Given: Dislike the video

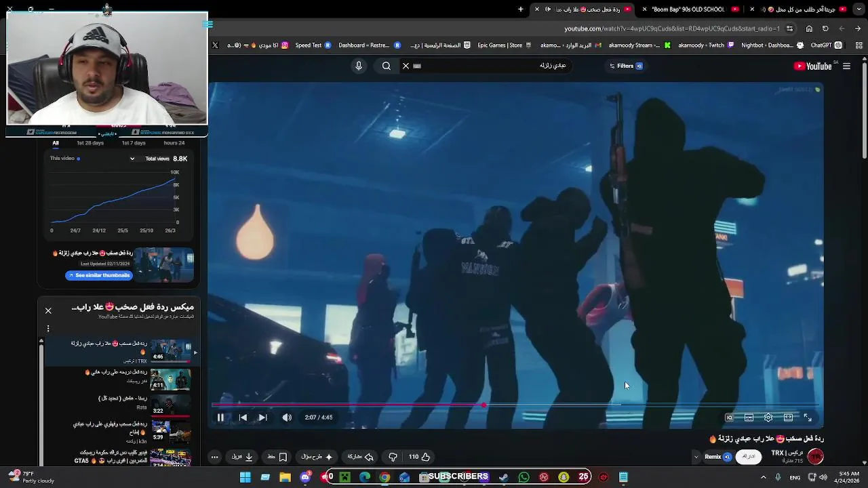Looking at the screenshot, I should pos(393,457).
